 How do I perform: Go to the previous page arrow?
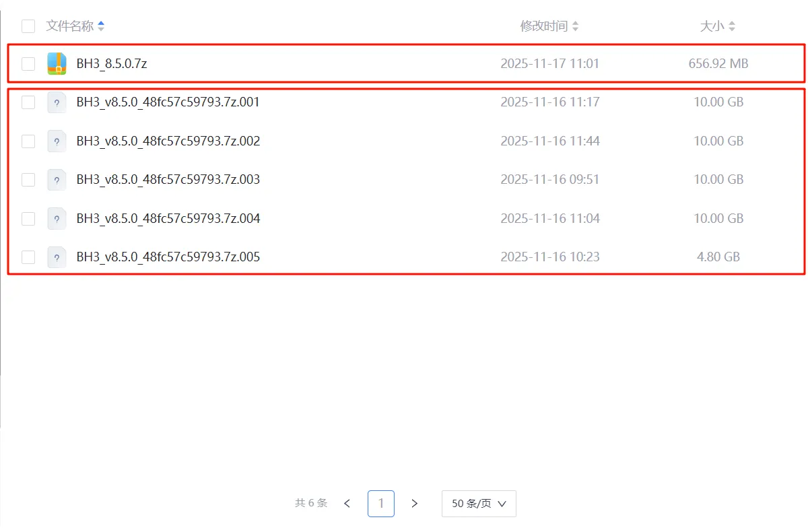point(347,504)
